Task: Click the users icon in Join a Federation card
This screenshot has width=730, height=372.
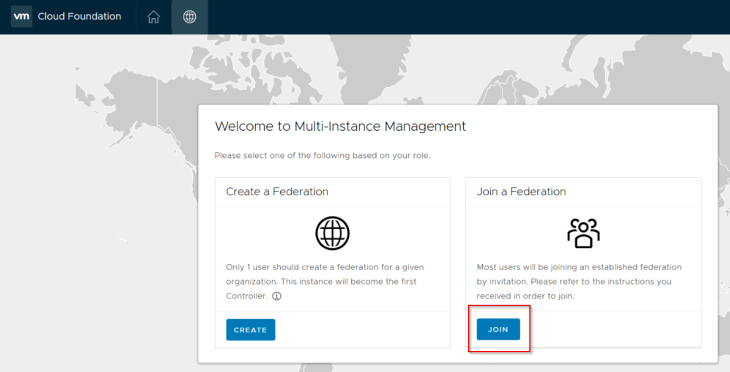Action: click(x=583, y=233)
